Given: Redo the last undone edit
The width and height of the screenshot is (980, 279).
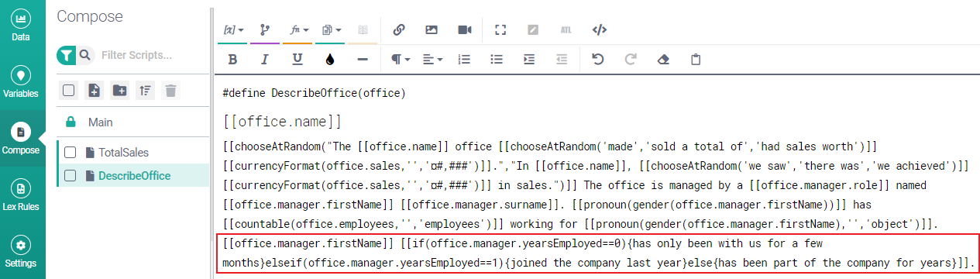Looking at the screenshot, I should click(x=631, y=59).
